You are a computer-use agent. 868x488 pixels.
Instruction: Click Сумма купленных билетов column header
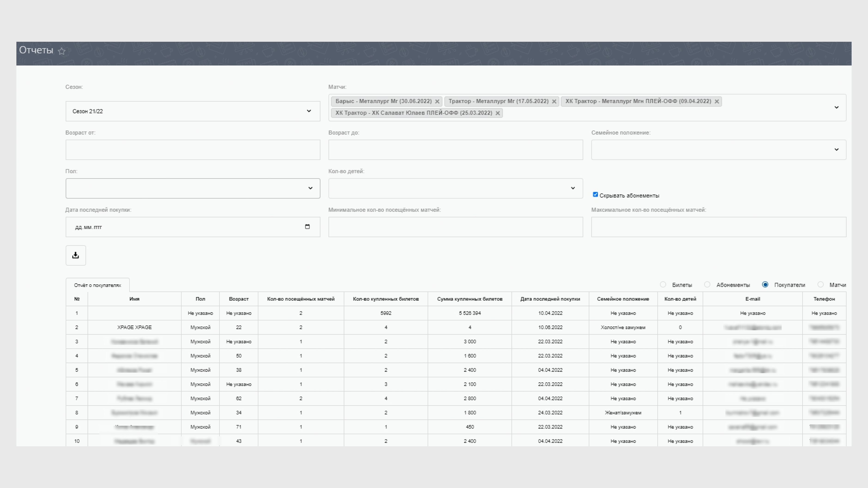point(470,299)
